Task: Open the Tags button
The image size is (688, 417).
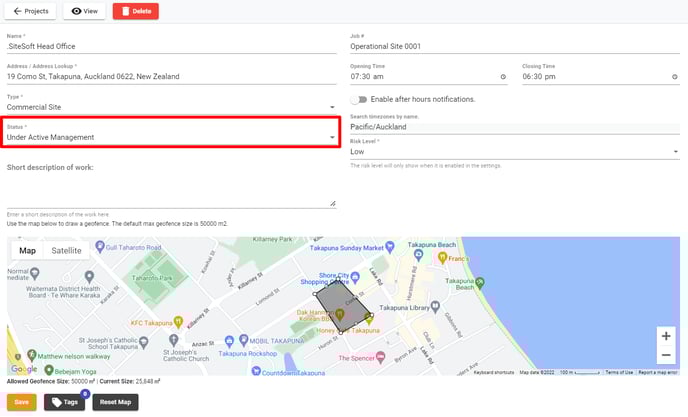Action: coord(64,402)
